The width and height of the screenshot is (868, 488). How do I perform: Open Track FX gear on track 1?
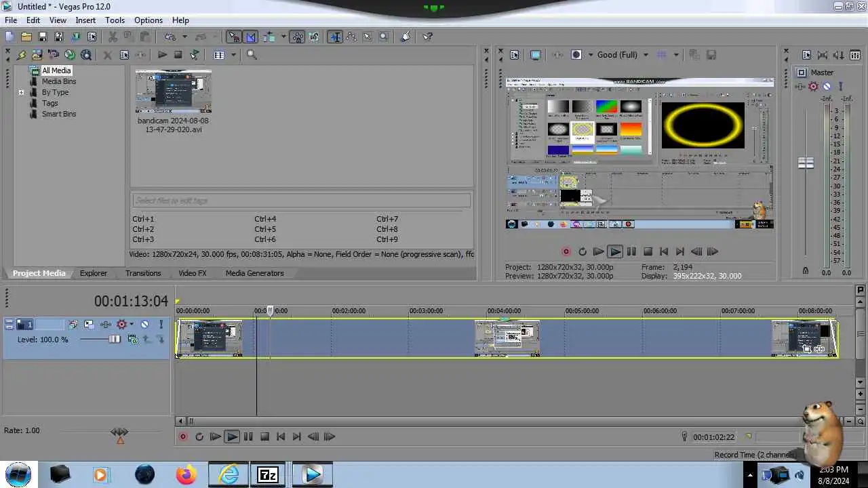(x=121, y=324)
